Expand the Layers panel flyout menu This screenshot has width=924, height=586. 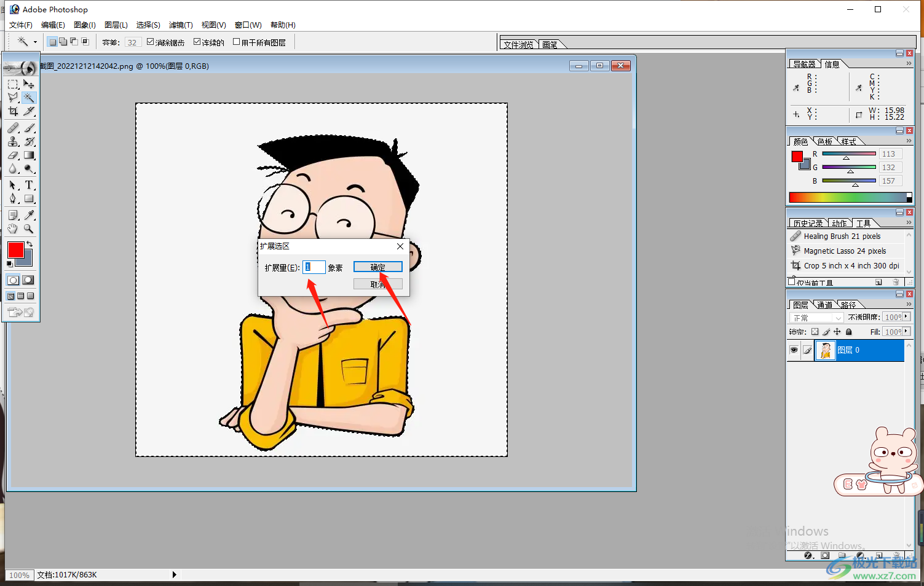tap(909, 305)
